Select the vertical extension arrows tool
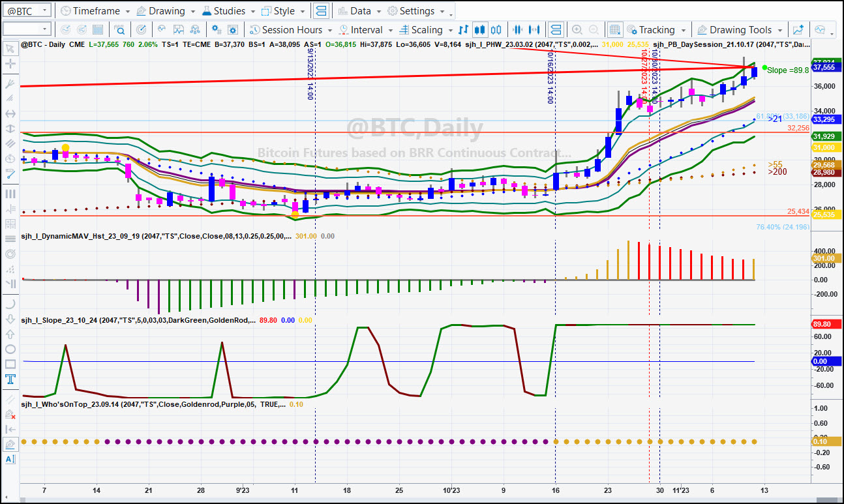Viewport: 844px width, 504px height. 10,129
